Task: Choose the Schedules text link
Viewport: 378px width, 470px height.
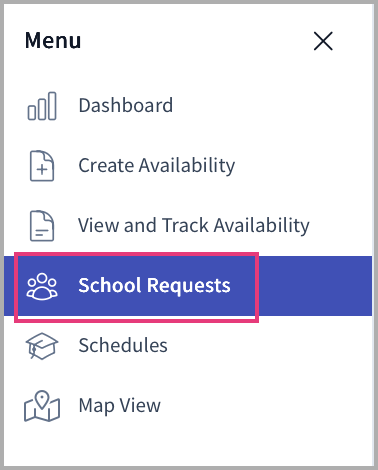Action: [x=123, y=346]
